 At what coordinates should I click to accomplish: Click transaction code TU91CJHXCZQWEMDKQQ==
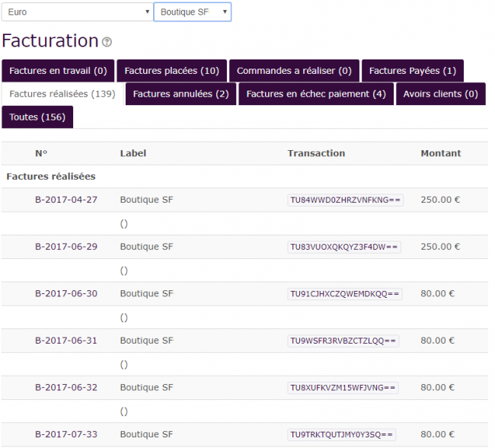pos(345,294)
